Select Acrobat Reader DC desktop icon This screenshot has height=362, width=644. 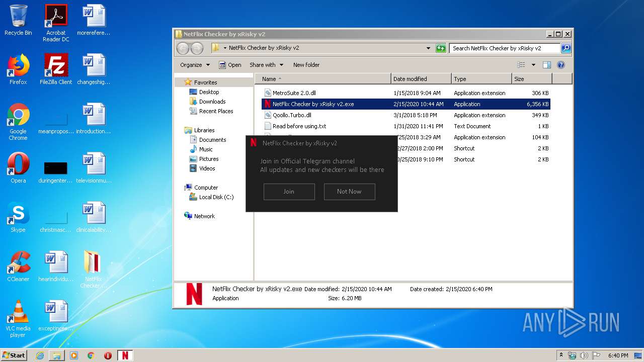(56, 23)
